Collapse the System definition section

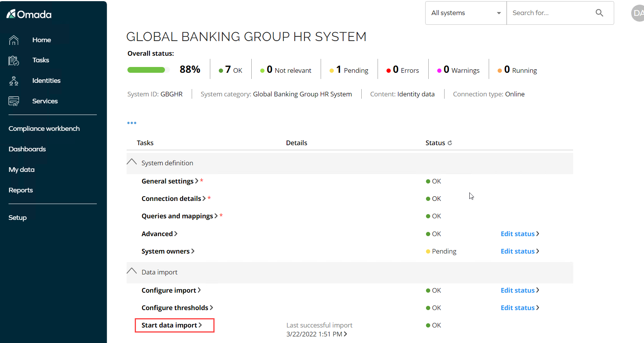132,162
